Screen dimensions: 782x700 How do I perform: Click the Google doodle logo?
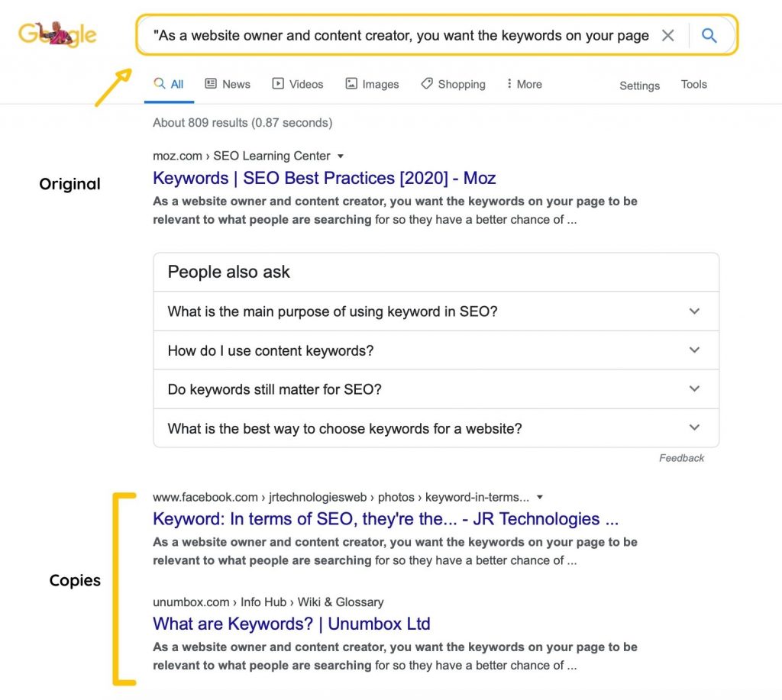click(57, 34)
